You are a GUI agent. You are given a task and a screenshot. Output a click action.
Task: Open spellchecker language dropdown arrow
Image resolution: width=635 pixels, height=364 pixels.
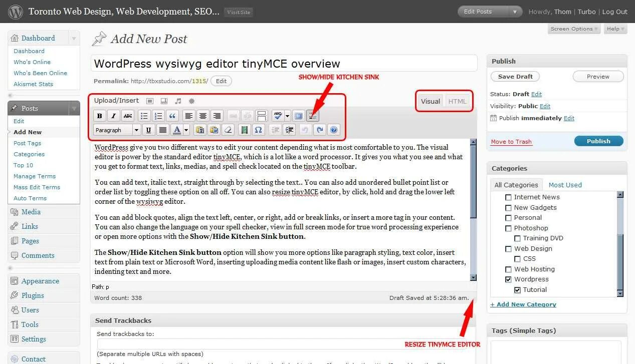[288, 116]
